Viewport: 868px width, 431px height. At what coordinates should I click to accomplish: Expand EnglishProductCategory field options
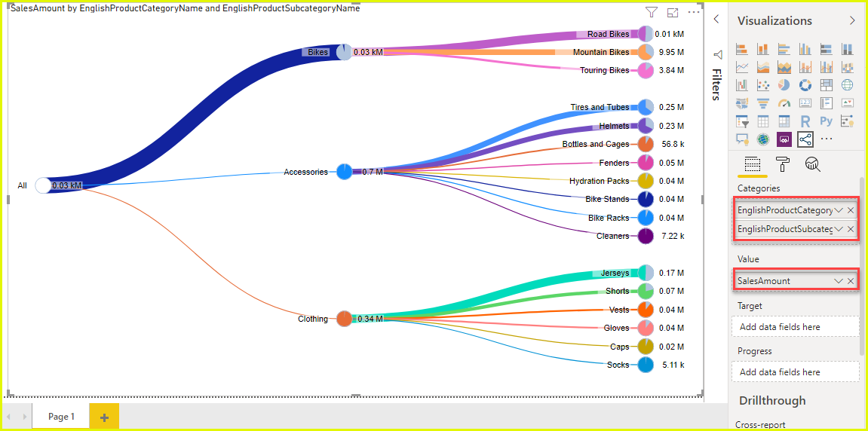pyautogui.click(x=839, y=211)
